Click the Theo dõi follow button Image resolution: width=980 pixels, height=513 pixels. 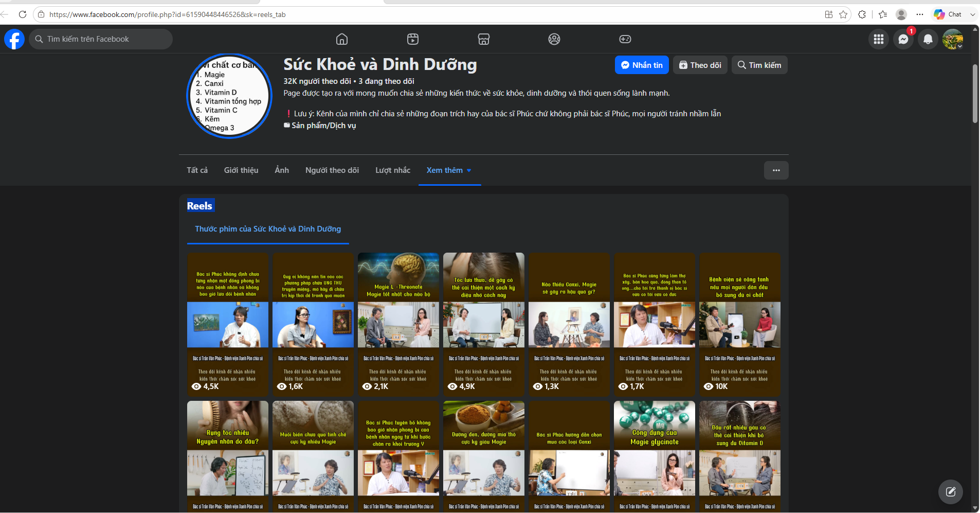[x=700, y=65]
